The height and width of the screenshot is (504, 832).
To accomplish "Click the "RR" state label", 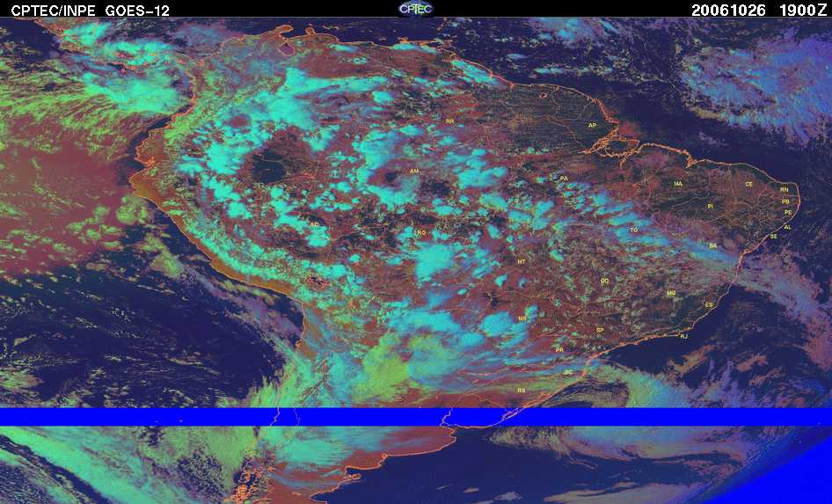I will click(x=450, y=121).
